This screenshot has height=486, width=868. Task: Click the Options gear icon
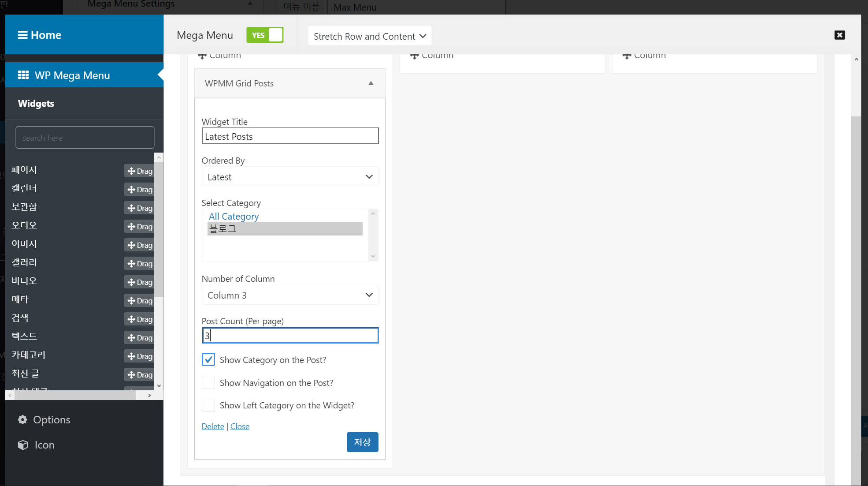pyautogui.click(x=22, y=419)
